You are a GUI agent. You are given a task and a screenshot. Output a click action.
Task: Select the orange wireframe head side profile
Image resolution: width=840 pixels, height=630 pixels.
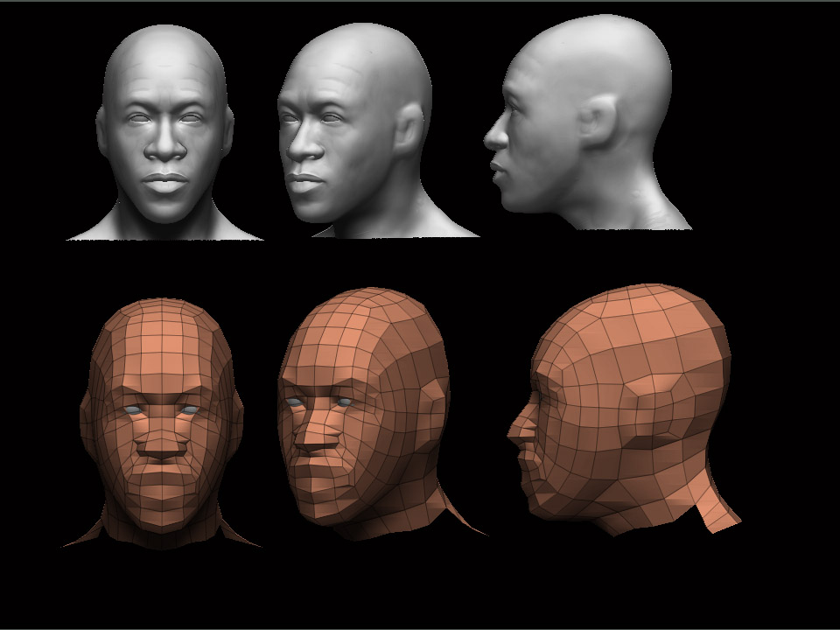tap(624, 409)
